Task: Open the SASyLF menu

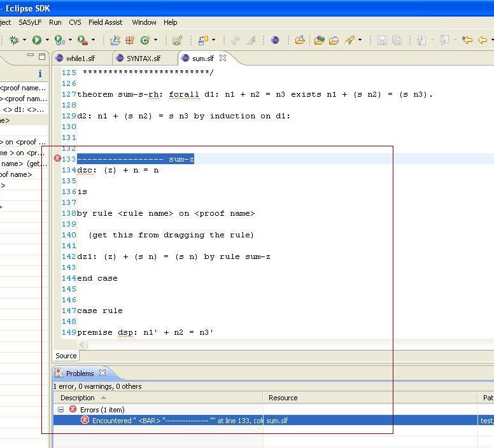Action: click(x=30, y=22)
